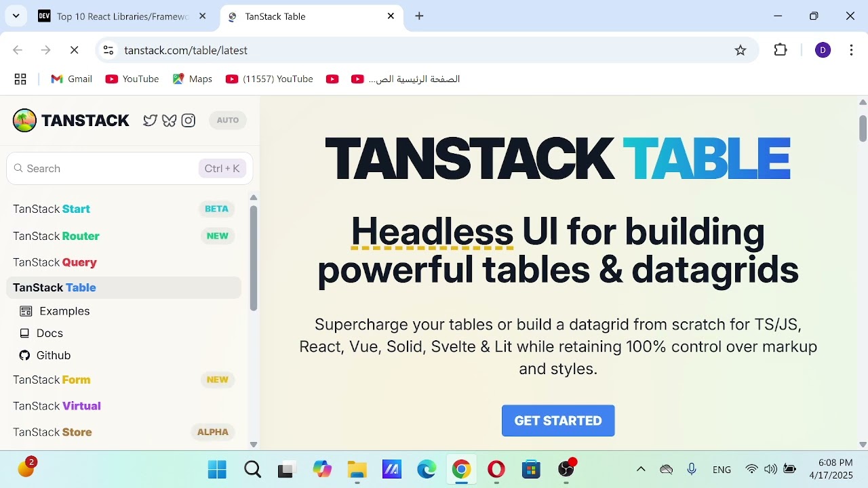Open first YouTube bookmark
Screen dimensions: 868x488
132,79
